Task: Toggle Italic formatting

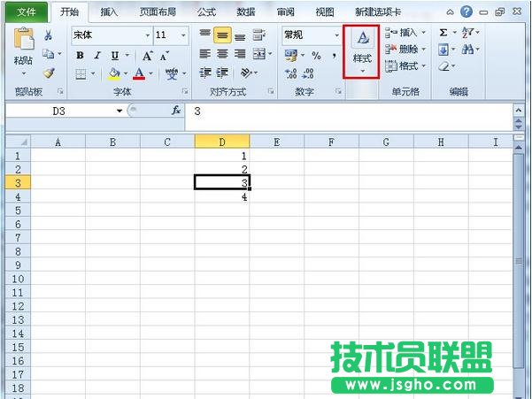Action: click(x=96, y=55)
